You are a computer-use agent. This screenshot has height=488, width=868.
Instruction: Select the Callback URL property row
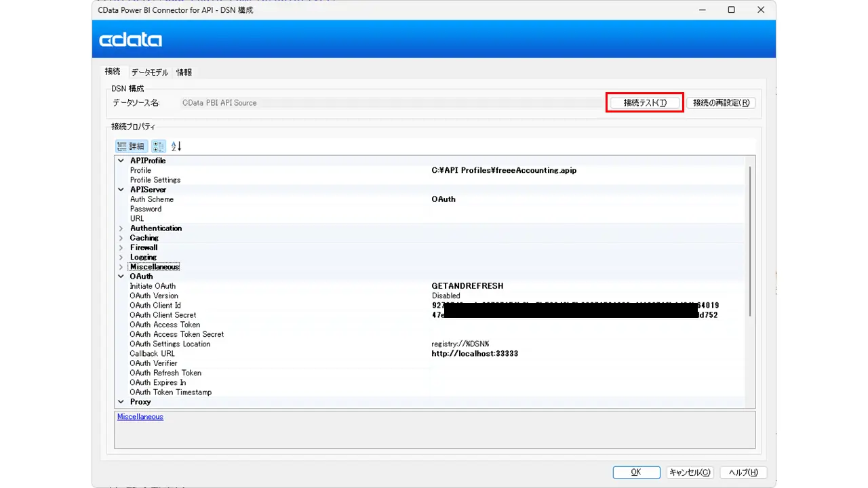[x=431, y=354]
